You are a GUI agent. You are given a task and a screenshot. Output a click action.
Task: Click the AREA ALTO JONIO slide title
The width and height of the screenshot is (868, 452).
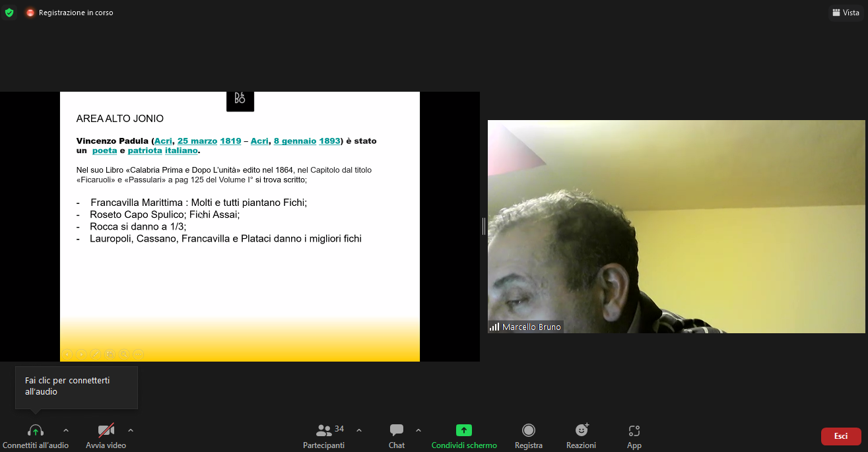(x=120, y=119)
